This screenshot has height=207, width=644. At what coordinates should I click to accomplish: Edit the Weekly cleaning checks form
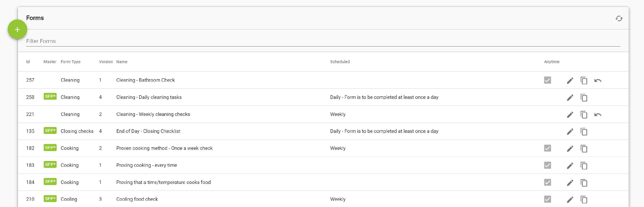click(570, 114)
